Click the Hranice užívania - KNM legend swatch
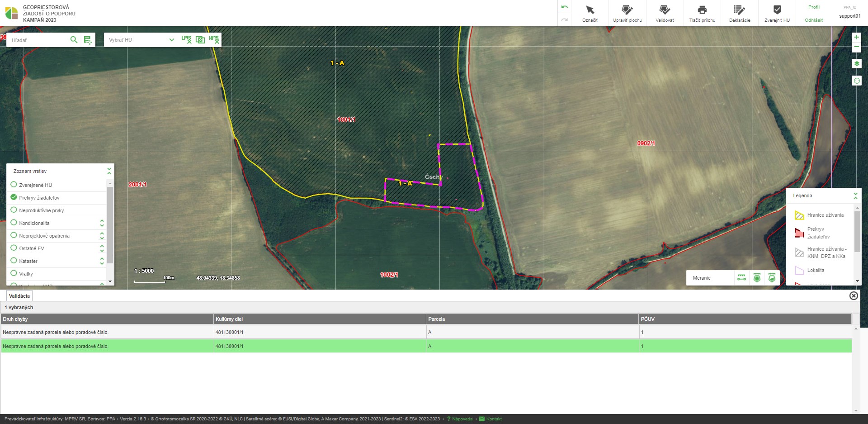The image size is (868, 424). tap(799, 252)
